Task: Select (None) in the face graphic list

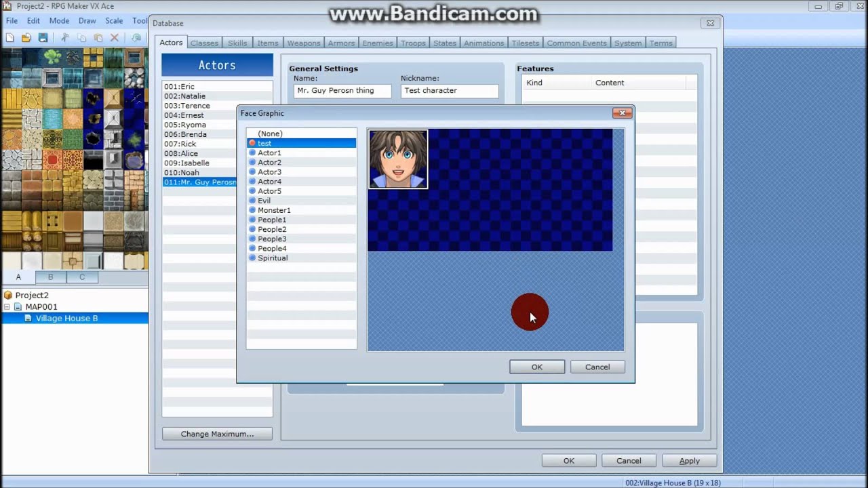Action: pyautogui.click(x=302, y=134)
